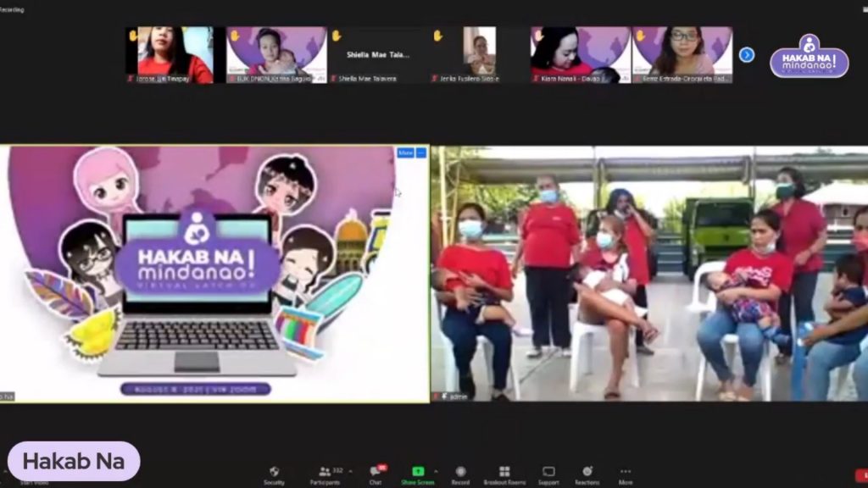Click the Record button in the toolbar
The width and height of the screenshot is (868, 488).
click(x=460, y=475)
